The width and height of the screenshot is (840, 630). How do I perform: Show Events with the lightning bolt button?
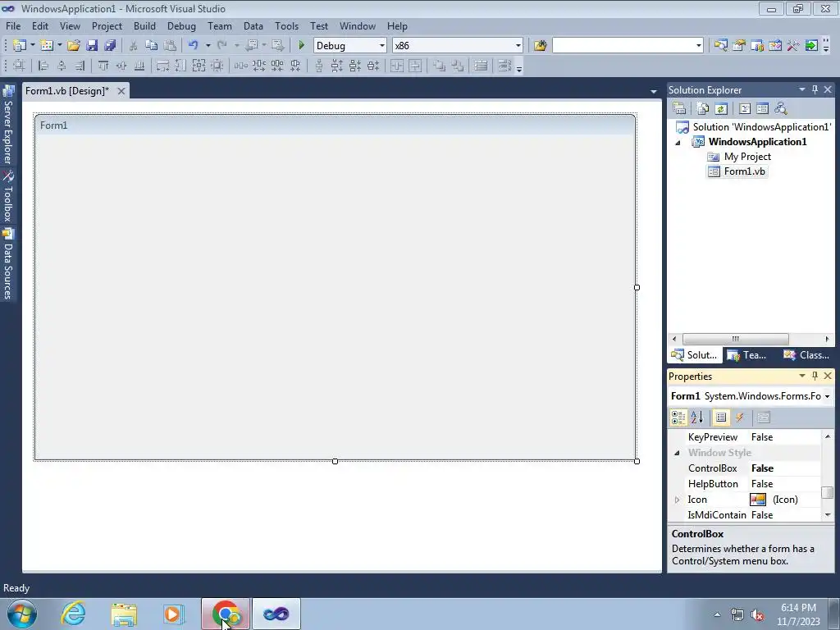tap(739, 418)
